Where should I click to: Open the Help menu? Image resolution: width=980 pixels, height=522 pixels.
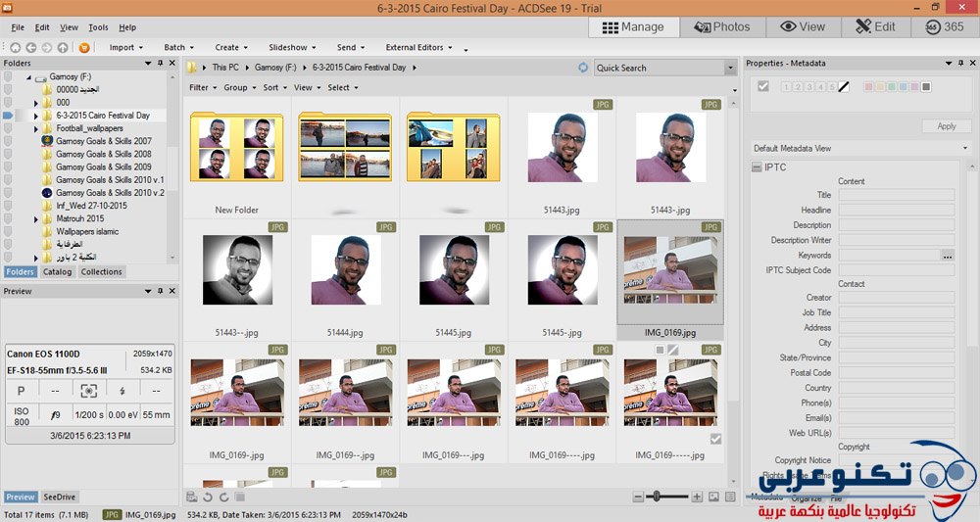127,27
